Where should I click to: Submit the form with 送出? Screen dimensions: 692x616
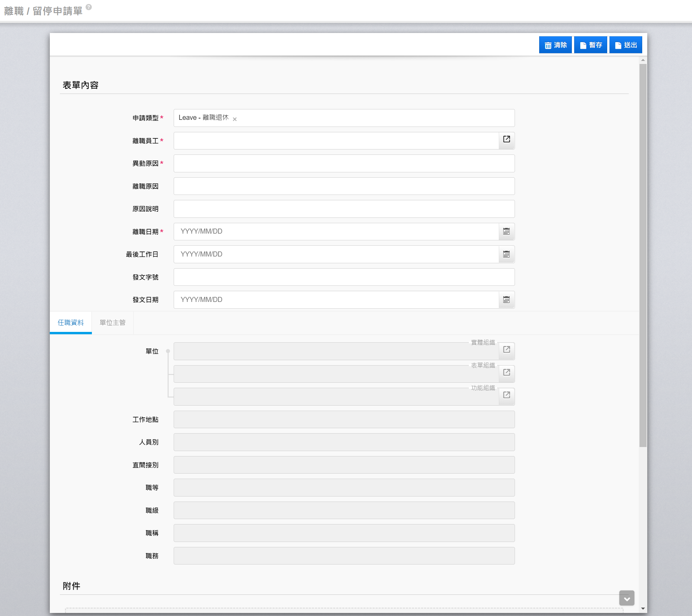(x=625, y=45)
